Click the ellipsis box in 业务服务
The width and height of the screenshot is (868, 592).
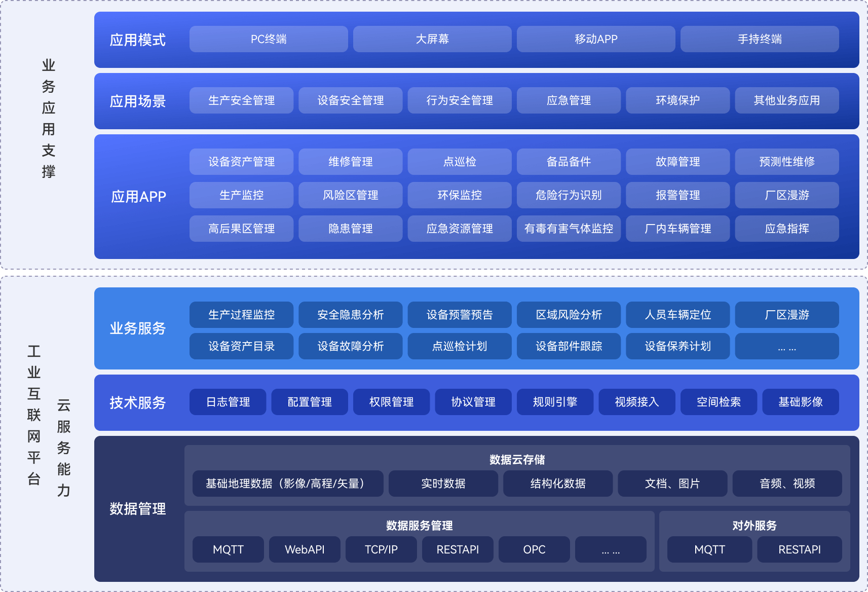tap(787, 346)
